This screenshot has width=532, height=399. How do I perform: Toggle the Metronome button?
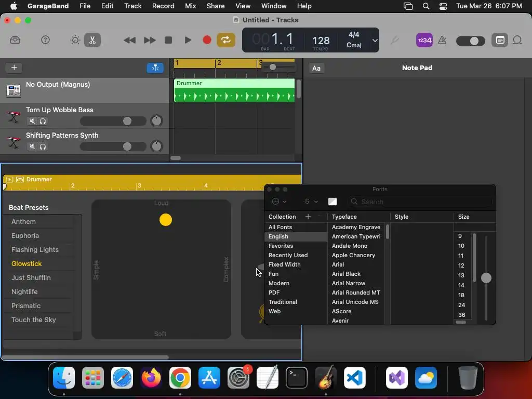click(442, 40)
